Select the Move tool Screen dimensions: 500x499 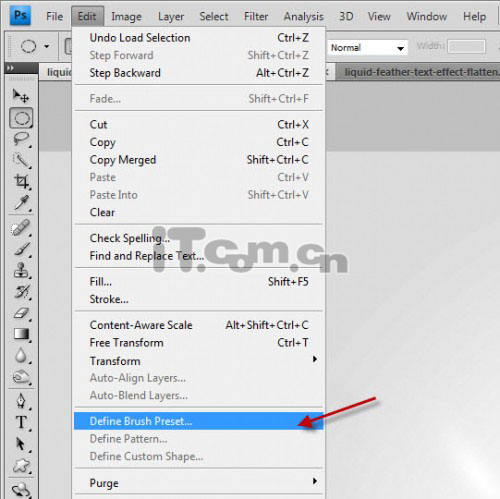click(x=21, y=96)
